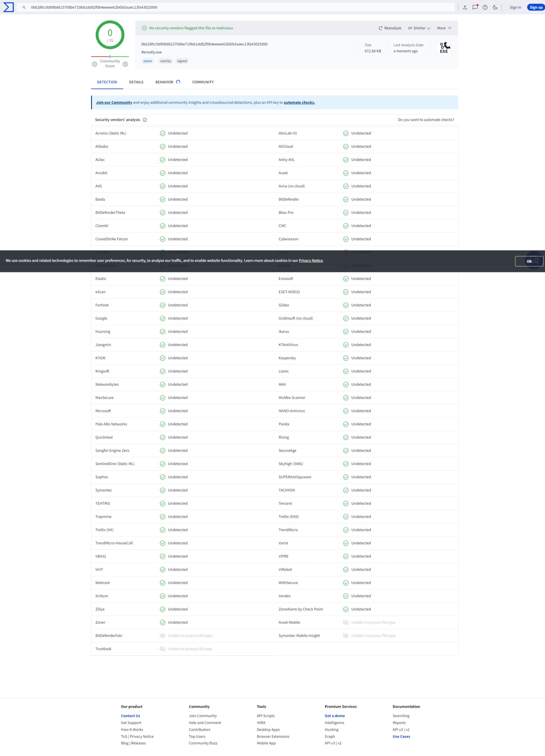Click the upload file icon
Image resolution: width=545 pixels, height=756 pixels.
[465, 7]
